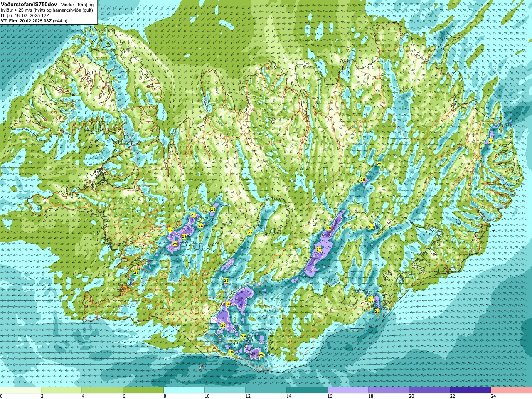Image resolution: width=532 pixels, height=399 pixels.
Task: Click the legend tick label '20'
Action: click(x=411, y=396)
